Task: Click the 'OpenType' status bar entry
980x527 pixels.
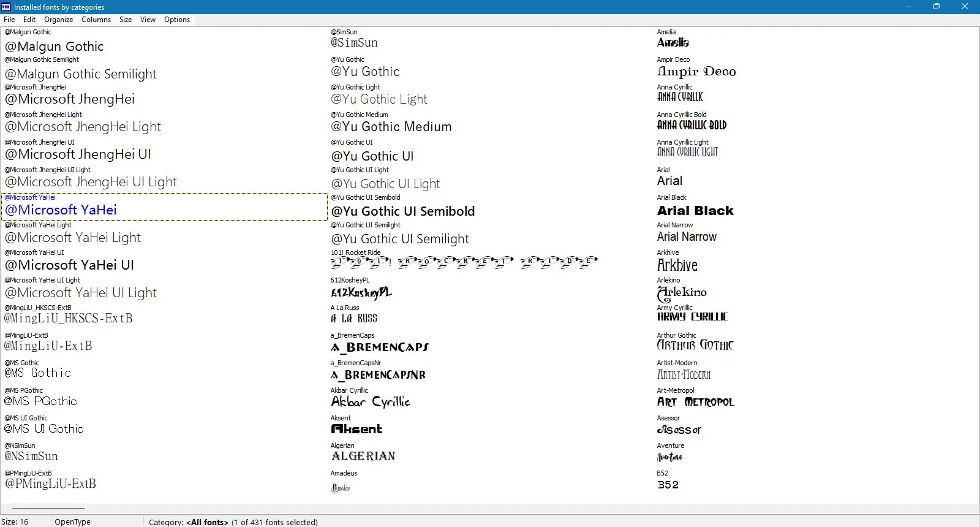Action: coord(72,522)
